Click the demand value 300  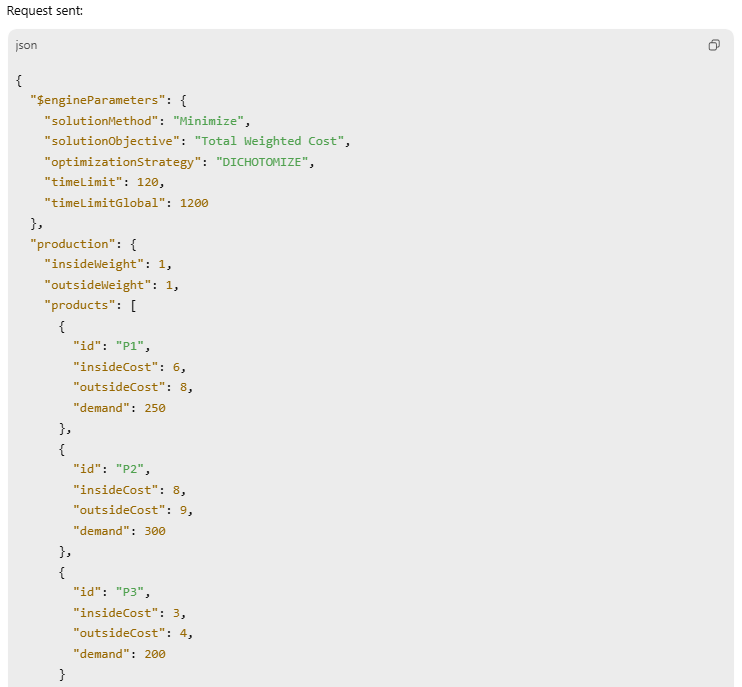coord(154,531)
